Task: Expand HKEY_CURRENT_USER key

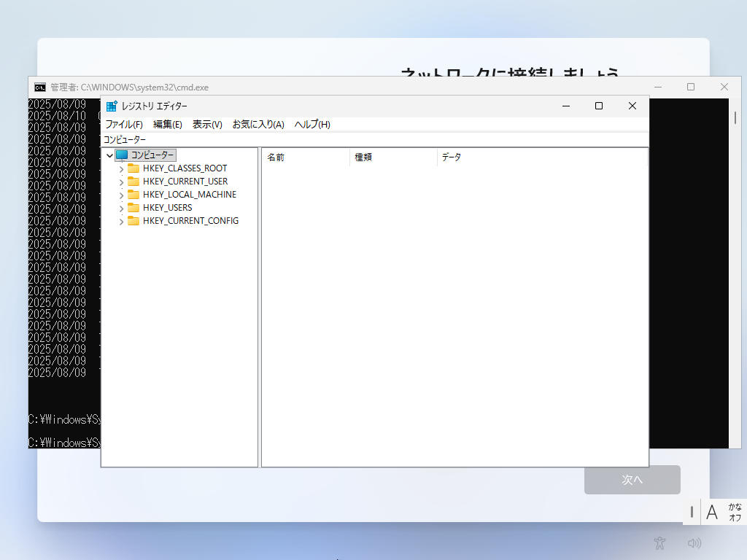Action: pos(122,182)
